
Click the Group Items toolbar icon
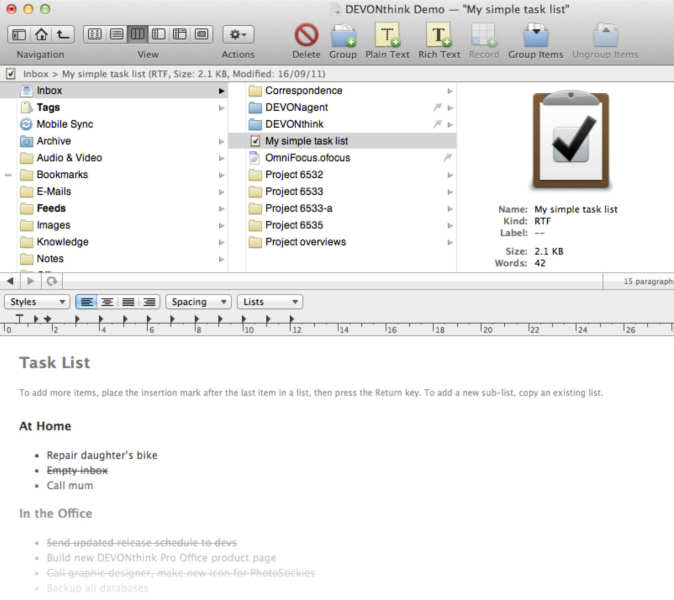(x=536, y=35)
